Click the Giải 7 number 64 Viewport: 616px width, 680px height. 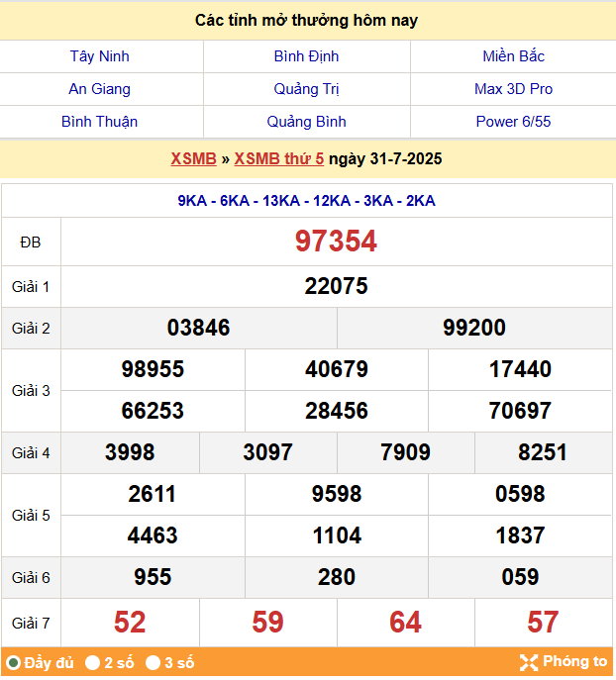click(406, 623)
